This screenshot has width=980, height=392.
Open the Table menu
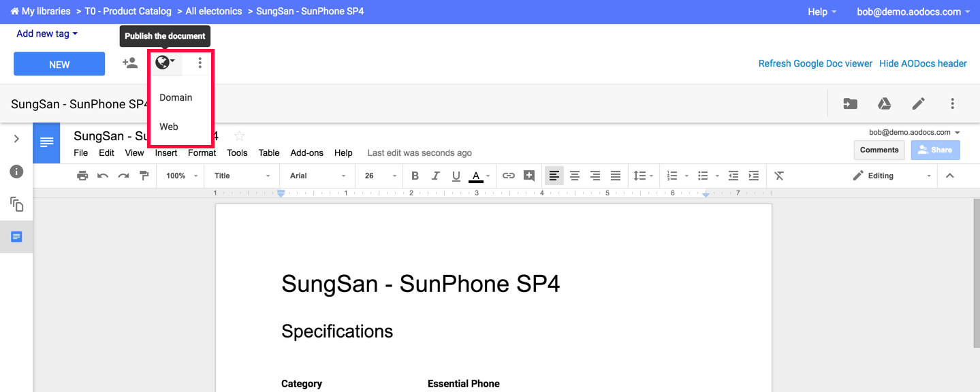pos(269,153)
